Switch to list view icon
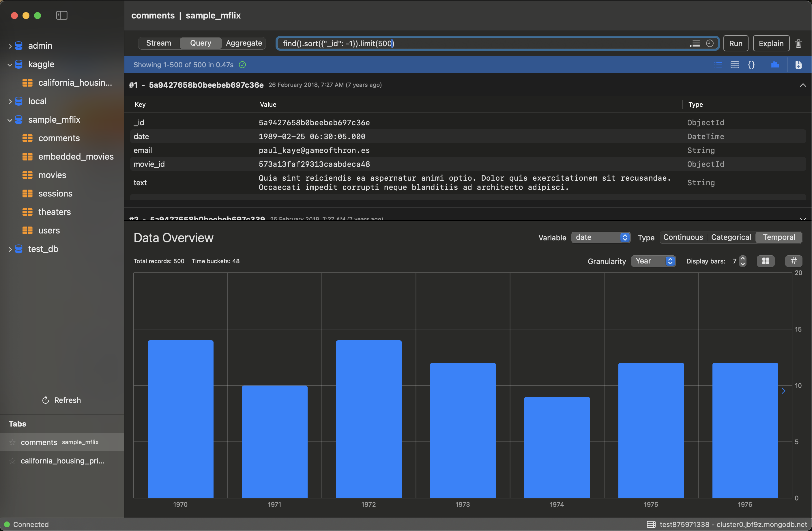Image resolution: width=812 pixels, height=531 pixels. point(718,65)
